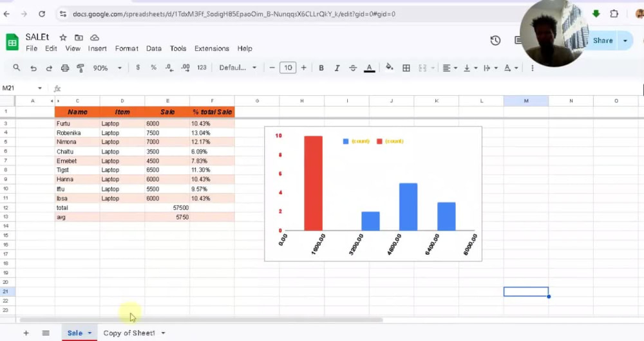Click the browser address bar URL
644x341 pixels.
click(x=234, y=14)
